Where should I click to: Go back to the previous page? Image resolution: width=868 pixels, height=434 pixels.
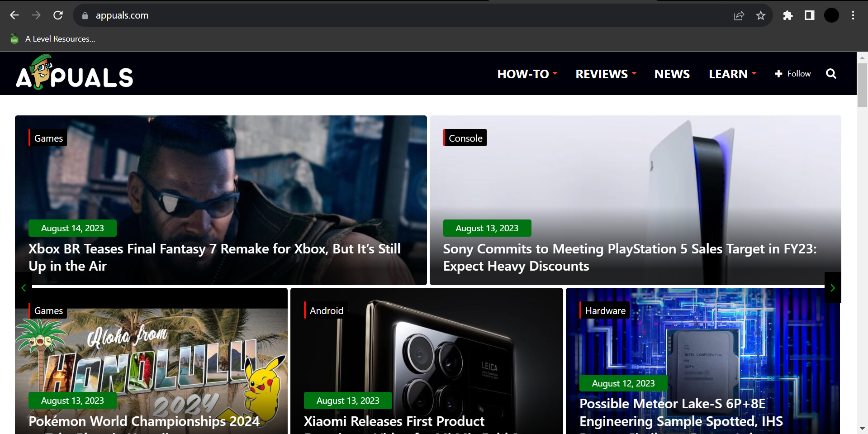14,15
